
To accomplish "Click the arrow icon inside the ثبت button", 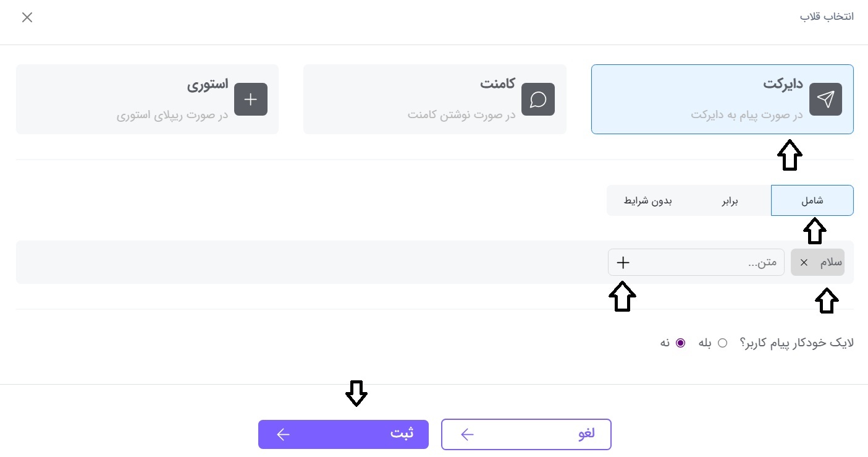I will pos(284,434).
